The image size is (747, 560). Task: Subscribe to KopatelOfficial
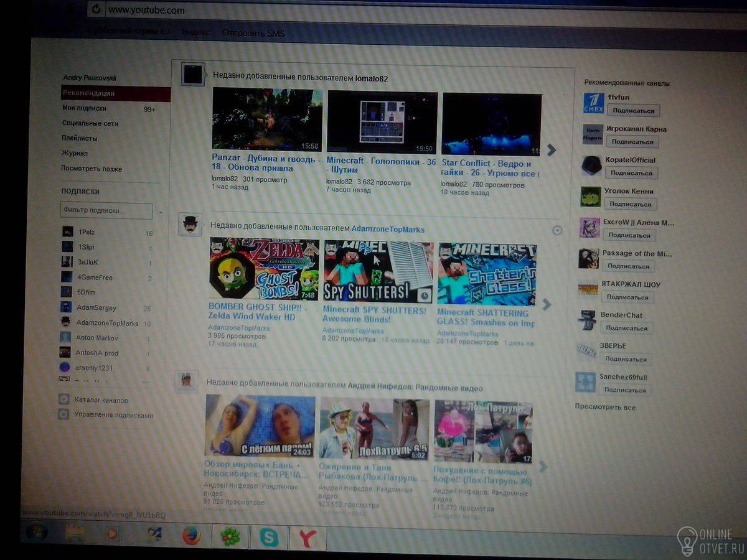point(632,173)
